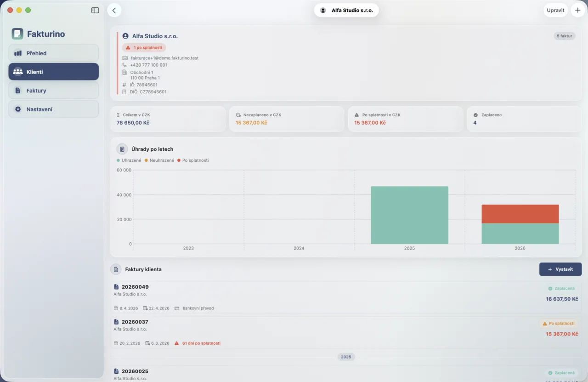Click the building icon next to Obchodní 1

125,72
